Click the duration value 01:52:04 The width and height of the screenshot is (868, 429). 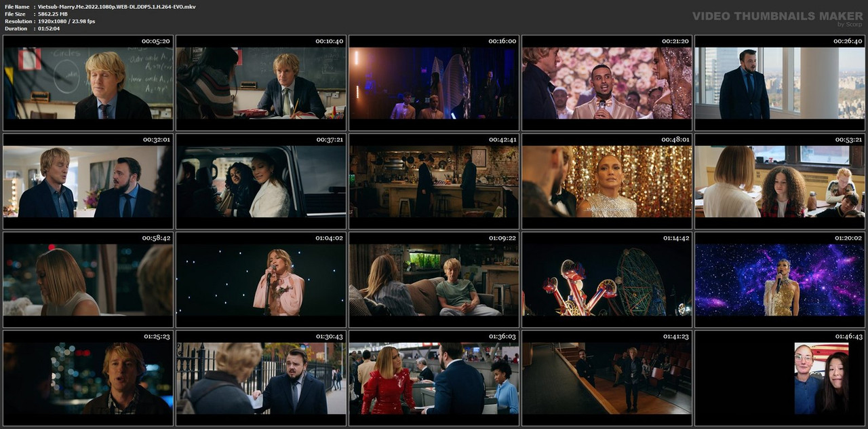48,29
